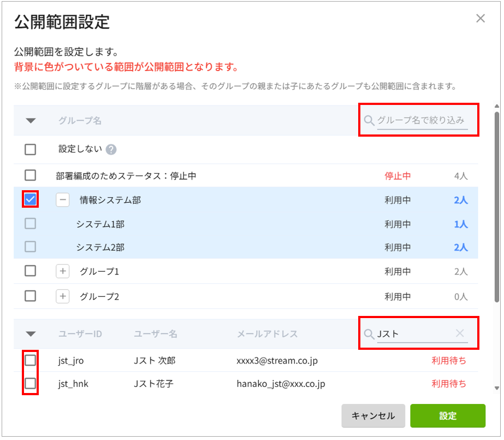The width and height of the screenshot is (504, 440).
Task: Tick the システム2部 checkbox
Action: tap(30, 247)
